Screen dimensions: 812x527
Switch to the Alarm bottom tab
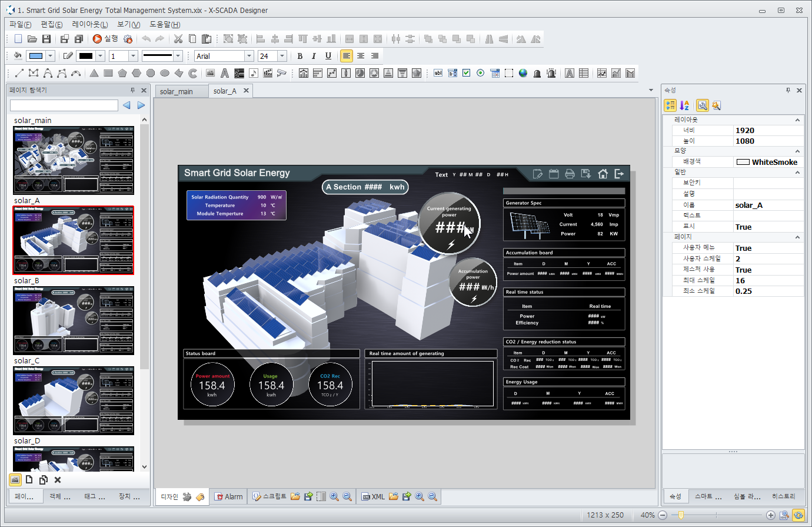pos(229,496)
